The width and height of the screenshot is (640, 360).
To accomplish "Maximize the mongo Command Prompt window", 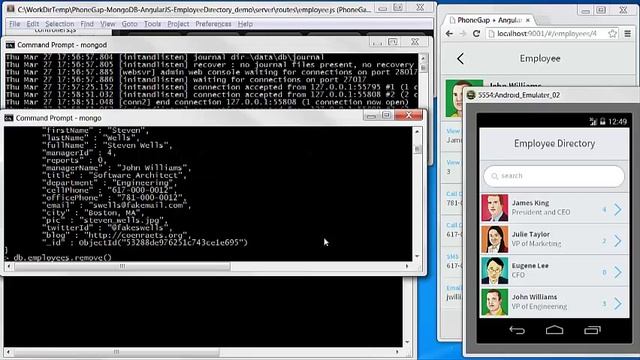I will click(x=386, y=116).
